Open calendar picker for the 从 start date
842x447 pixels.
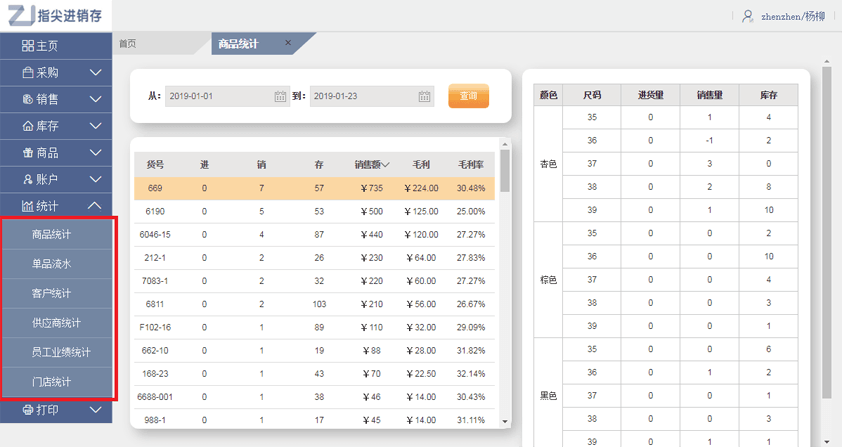[x=281, y=97]
